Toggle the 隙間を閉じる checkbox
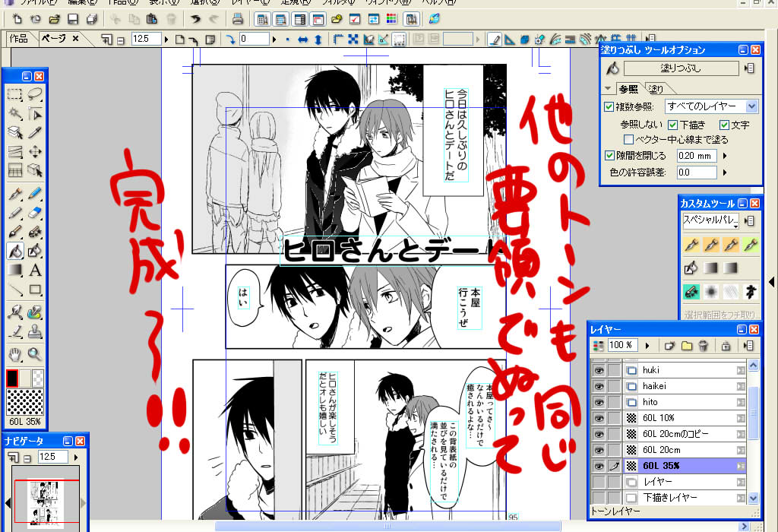The height and width of the screenshot is (532, 778). pyautogui.click(x=609, y=155)
